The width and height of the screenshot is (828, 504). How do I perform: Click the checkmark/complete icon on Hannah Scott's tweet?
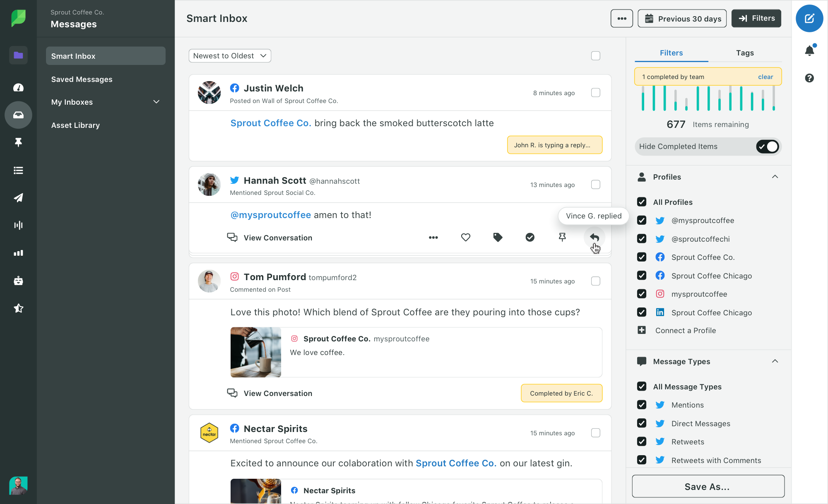coord(530,237)
